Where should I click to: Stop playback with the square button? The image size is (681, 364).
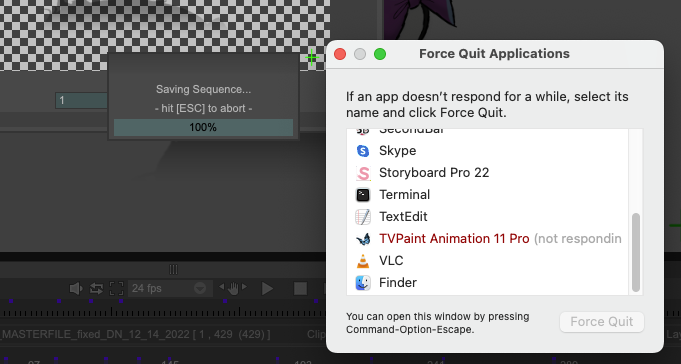pyautogui.click(x=300, y=288)
